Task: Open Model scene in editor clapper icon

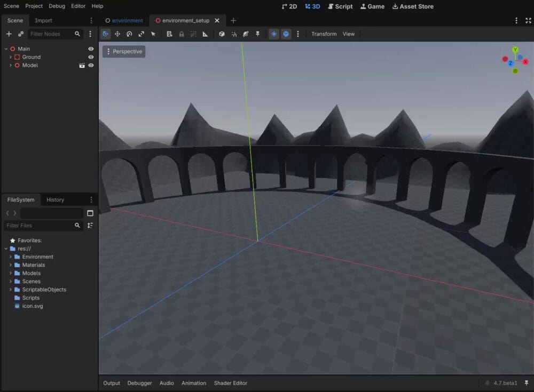Action: pos(82,65)
